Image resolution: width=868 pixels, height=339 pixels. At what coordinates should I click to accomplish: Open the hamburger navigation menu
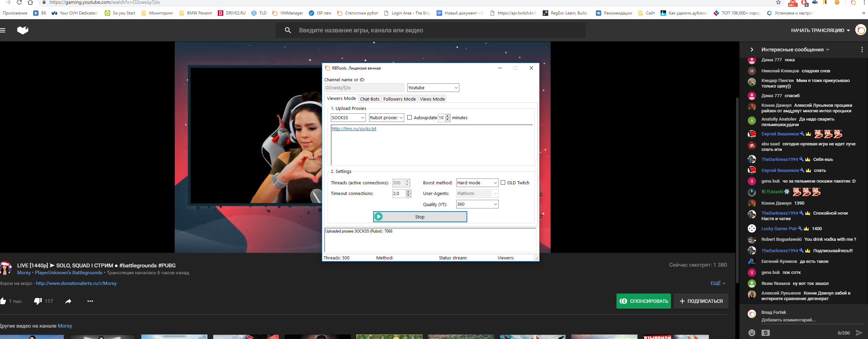(3, 30)
